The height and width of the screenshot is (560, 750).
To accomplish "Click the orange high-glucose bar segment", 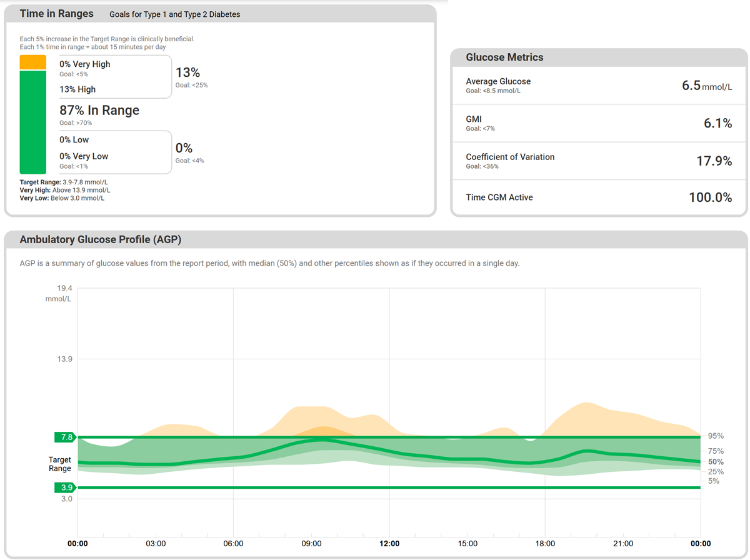I will pos(33,62).
